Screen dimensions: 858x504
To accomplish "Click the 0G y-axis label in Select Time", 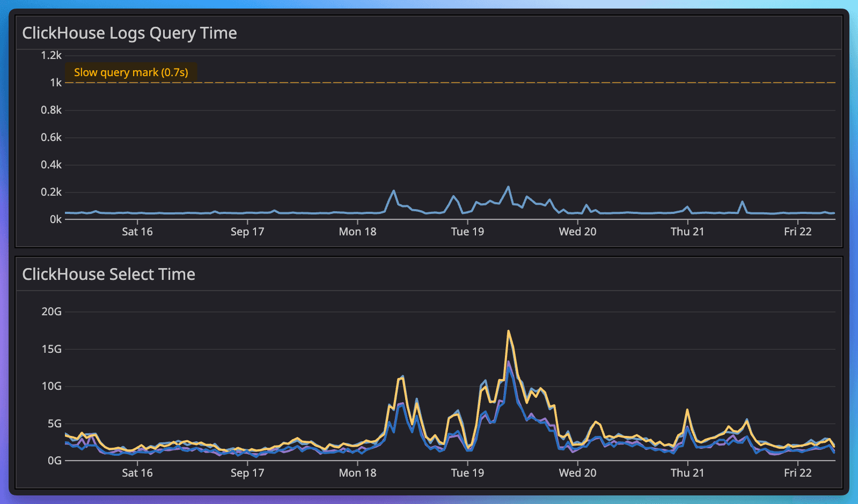I will (x=55, y=461).
